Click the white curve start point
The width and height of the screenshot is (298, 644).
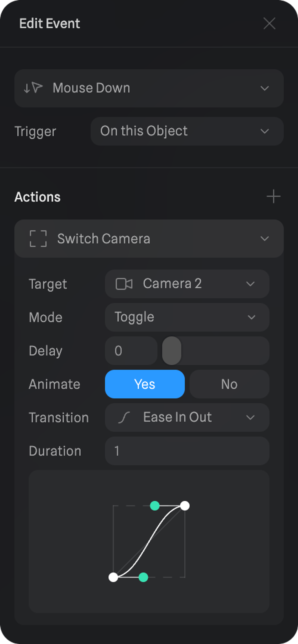[x=113, y=577]
